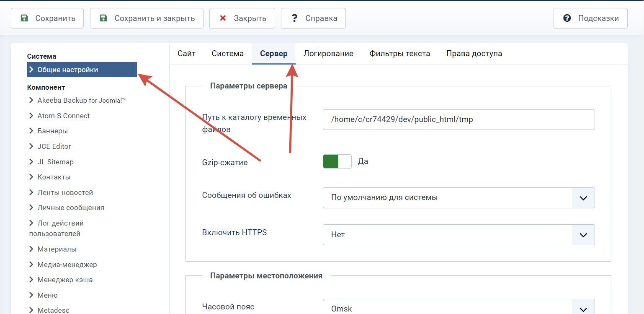Image resolution: width=644 pixels, height=314 pixels.
Task: Click the chevron before Меню
Action: [x=31, y=295]
